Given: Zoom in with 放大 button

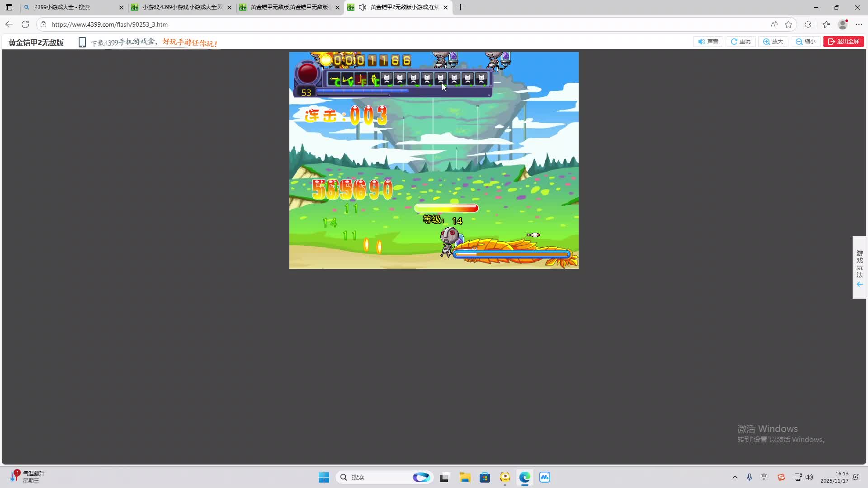Looking at the screenshot, I should pyautogui.click(x=773, y=42).
